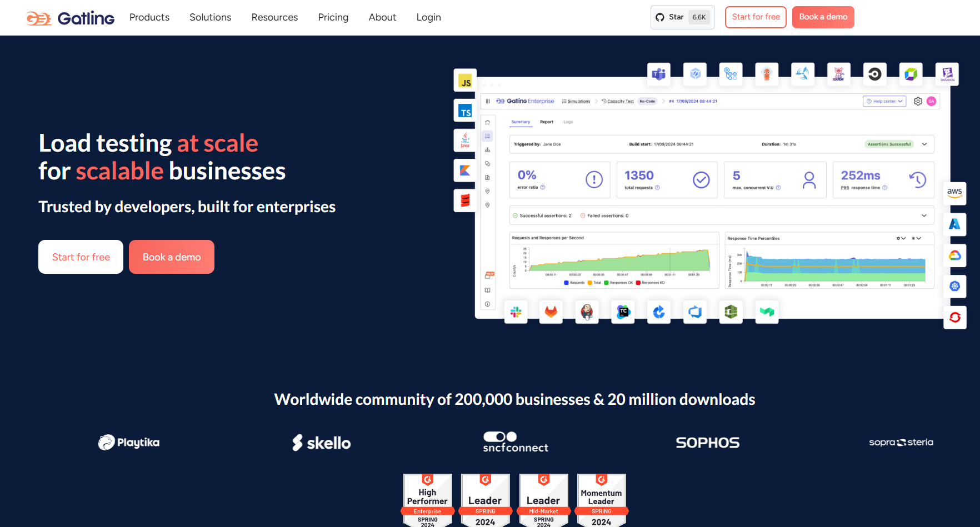Open the Products menu
This screenshot has height=527, width=980.
pyautogui.click(x=149, y=17)
